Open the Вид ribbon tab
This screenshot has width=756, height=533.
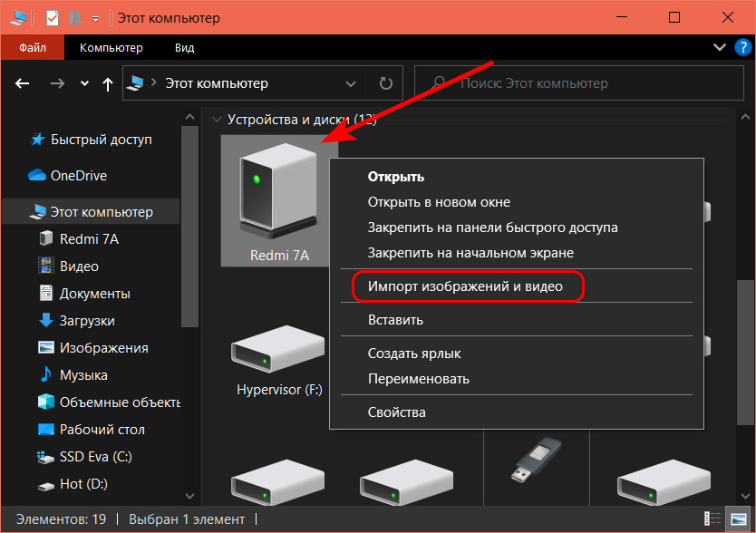[x=184, y=47]
